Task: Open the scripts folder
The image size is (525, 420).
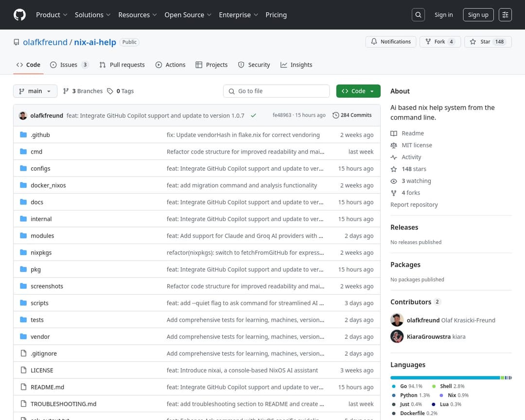Action: click(39, 303)
